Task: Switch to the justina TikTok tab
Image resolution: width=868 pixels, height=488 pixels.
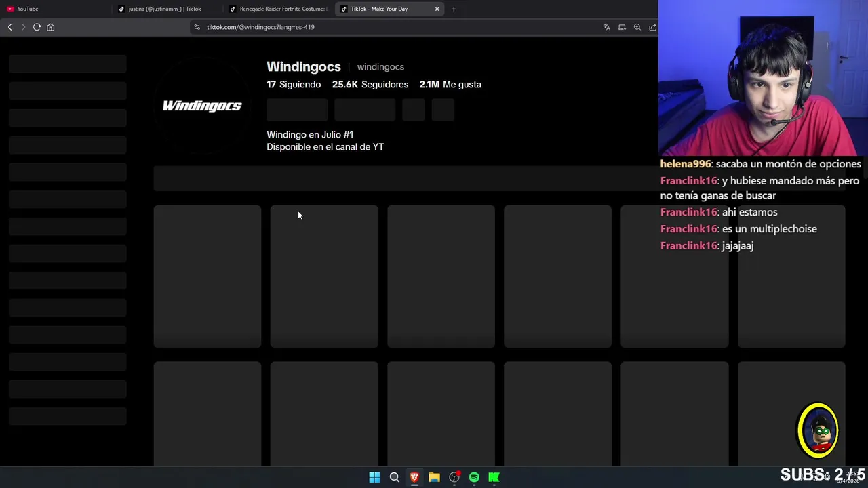Action: [167, 9]
